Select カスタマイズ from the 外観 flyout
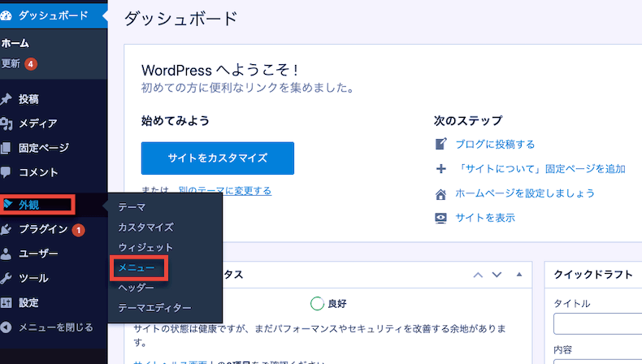642x364 pixels. pyautogui.click(x=145, y=227)
